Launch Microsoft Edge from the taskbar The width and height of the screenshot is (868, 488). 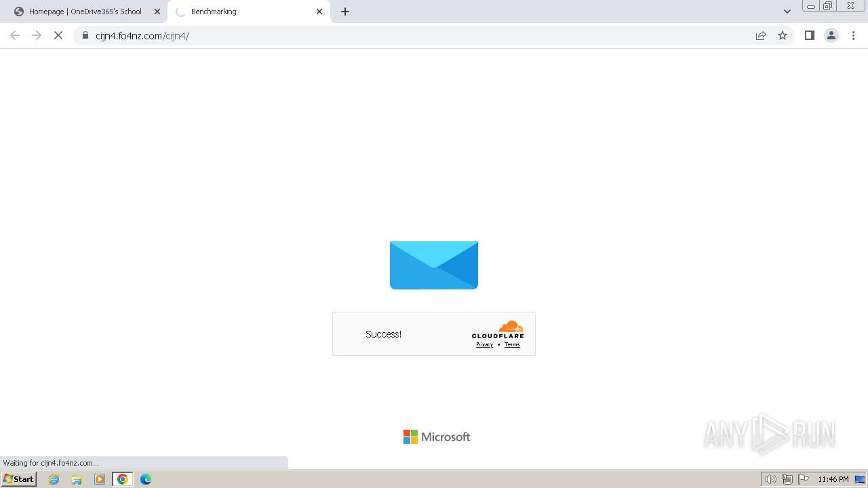(x=146, y=479)
